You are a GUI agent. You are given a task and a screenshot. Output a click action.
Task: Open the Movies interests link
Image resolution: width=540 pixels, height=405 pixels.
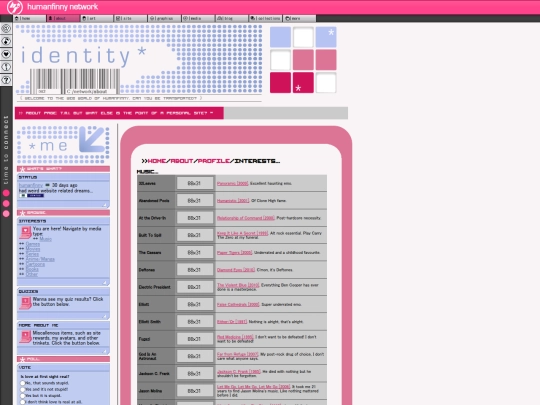33,249
